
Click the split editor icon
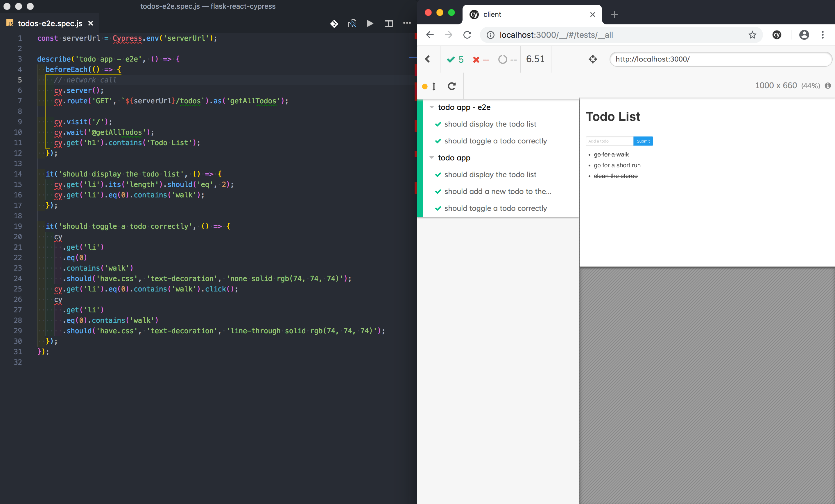pyautogui.click(x=388, y=23)
